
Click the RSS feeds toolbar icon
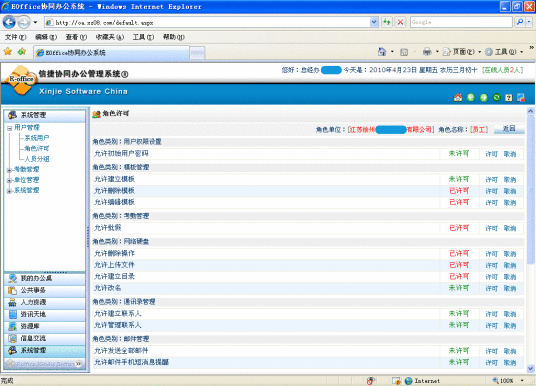coord(404,52)
